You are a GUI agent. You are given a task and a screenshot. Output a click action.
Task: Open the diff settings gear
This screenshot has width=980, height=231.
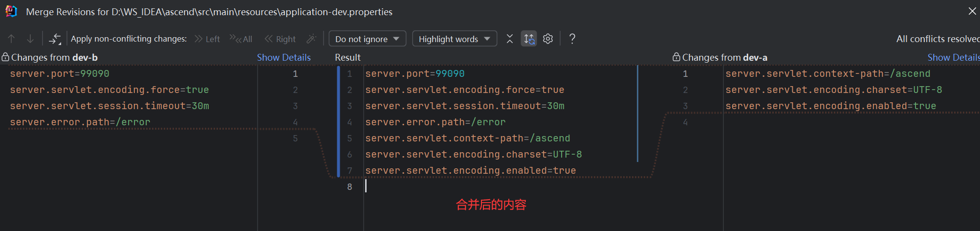(548, 39)
